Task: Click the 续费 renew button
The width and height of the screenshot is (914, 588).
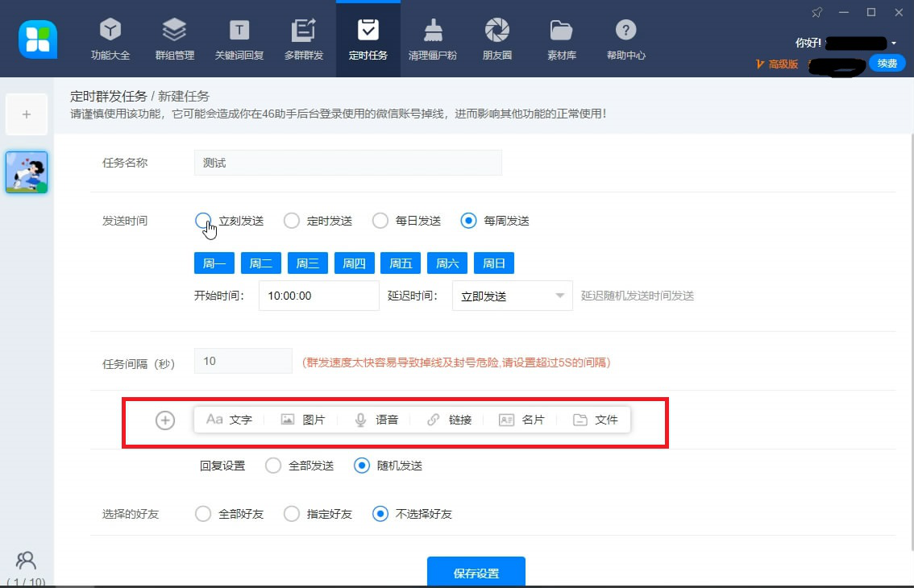Action: pyautogui.click(x=886, y=63)
